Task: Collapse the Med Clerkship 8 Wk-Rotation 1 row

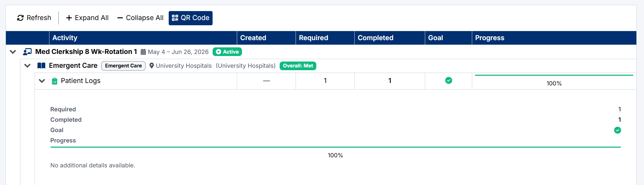Action: click(13, 52)
